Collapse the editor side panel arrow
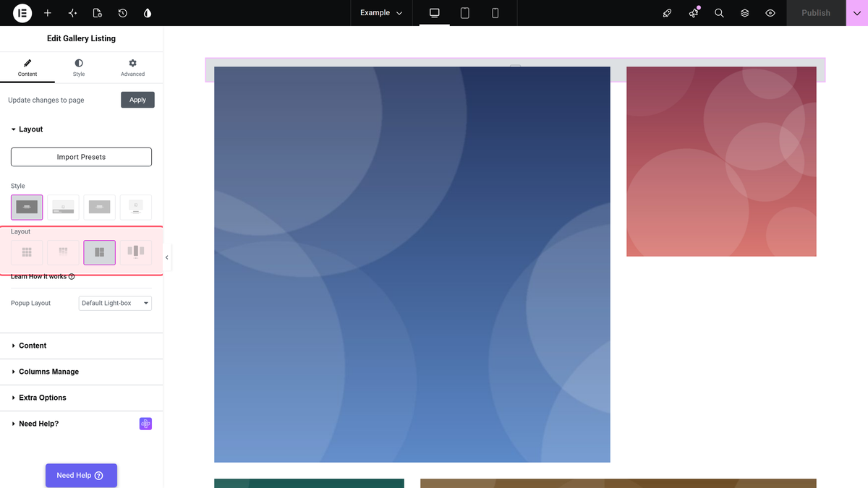Screen dimensions: 868x488 (167, 257)
